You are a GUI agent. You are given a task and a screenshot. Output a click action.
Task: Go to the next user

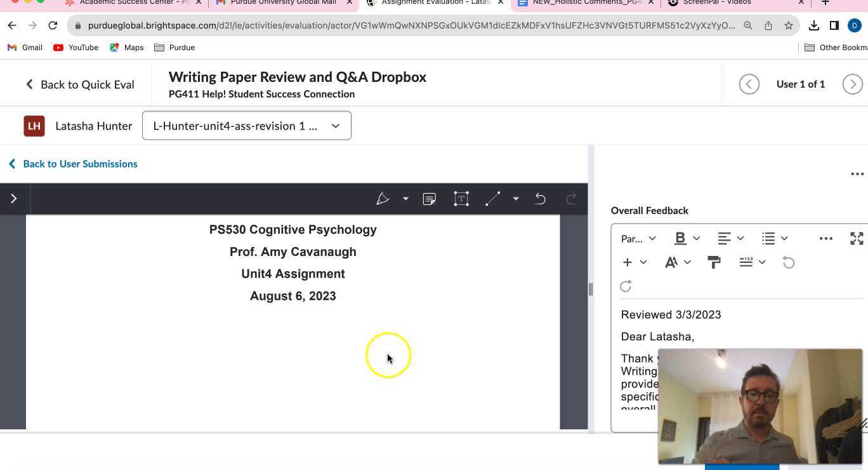(852, 84)
